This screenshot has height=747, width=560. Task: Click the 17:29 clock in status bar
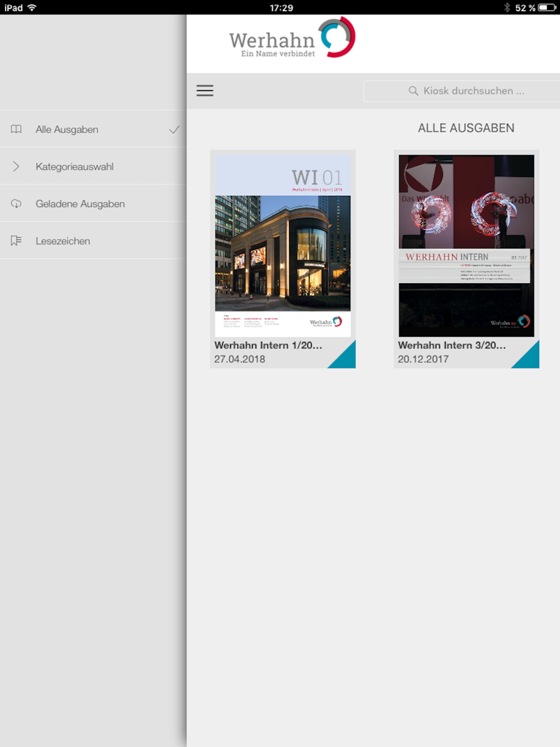click(x=281, y=8)
